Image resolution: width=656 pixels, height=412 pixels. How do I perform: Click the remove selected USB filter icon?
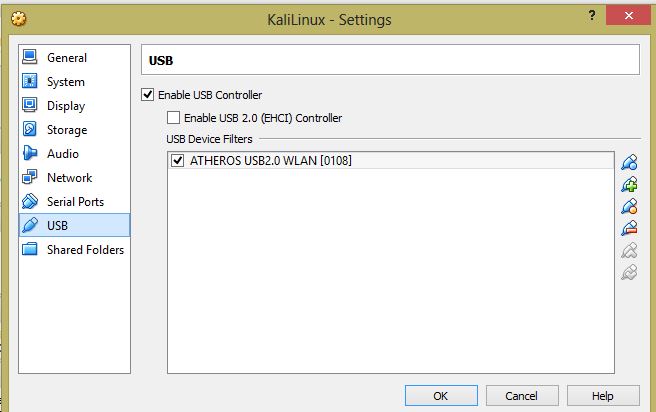coord(629,228)
